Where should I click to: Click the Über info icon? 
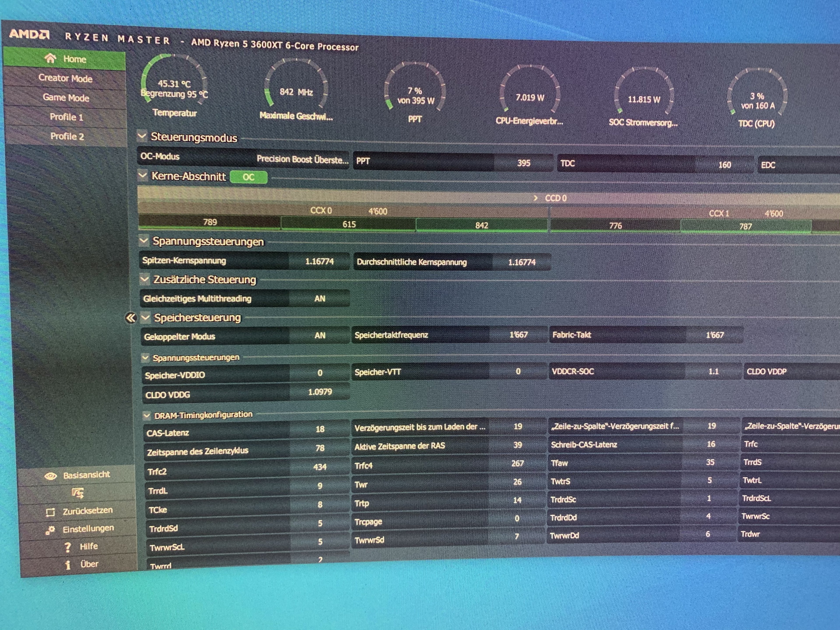(68, 565)
